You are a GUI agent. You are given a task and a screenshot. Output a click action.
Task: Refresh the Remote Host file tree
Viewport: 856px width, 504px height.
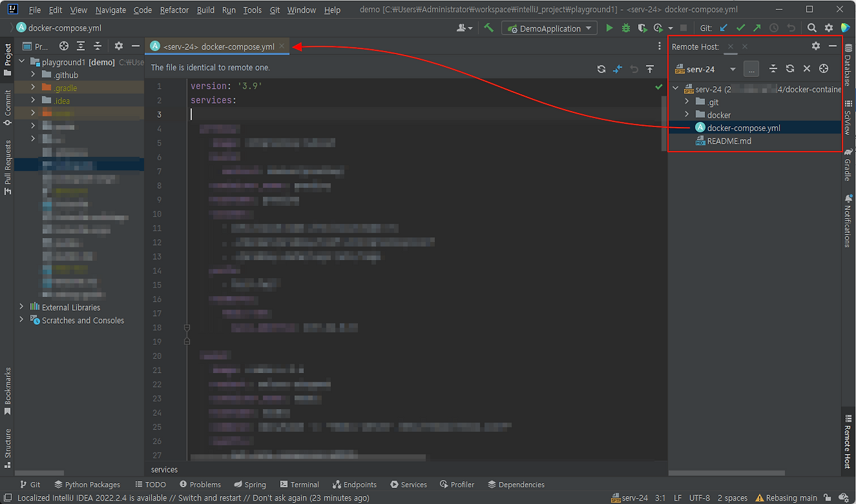point(790,69)
